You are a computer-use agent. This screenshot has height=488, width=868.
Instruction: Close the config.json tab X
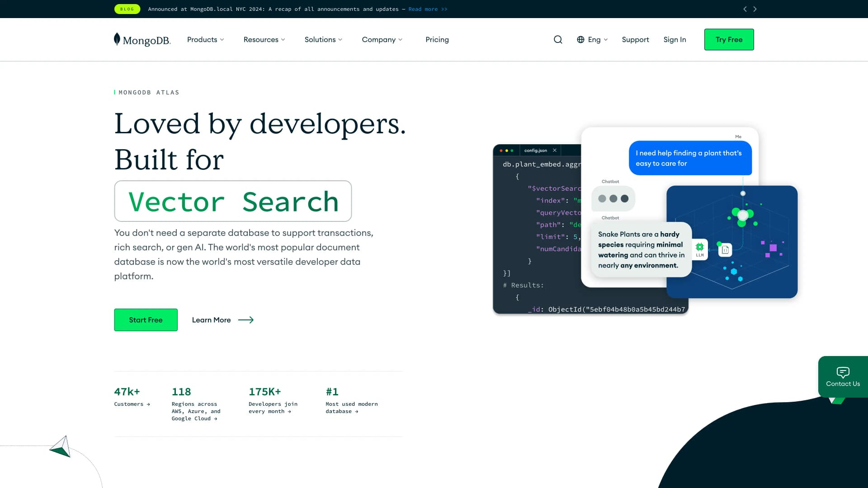click(555, 150)
